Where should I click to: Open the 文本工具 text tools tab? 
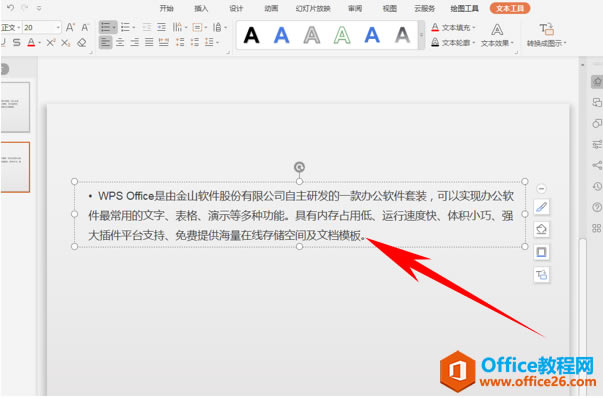[x=510, y=8]
